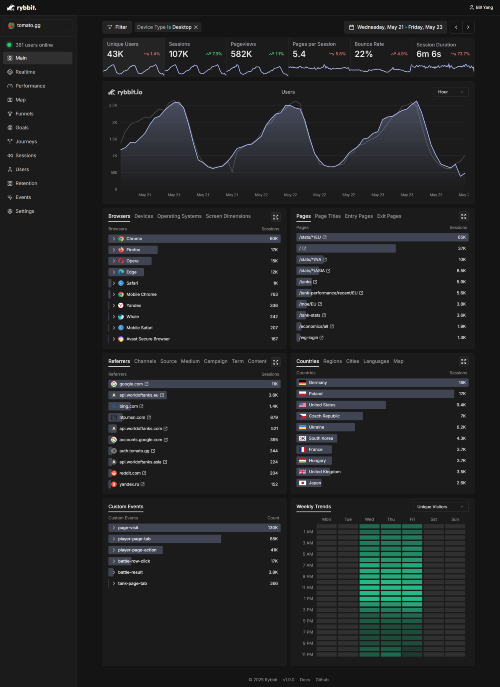The height and width of the screenshot is (687, 500).
Task: Expand the battle-row-click custom event
Action: [113, 561]
